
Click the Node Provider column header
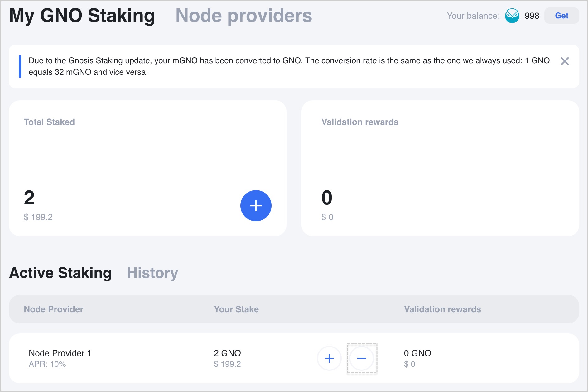(x=54, y=309)
